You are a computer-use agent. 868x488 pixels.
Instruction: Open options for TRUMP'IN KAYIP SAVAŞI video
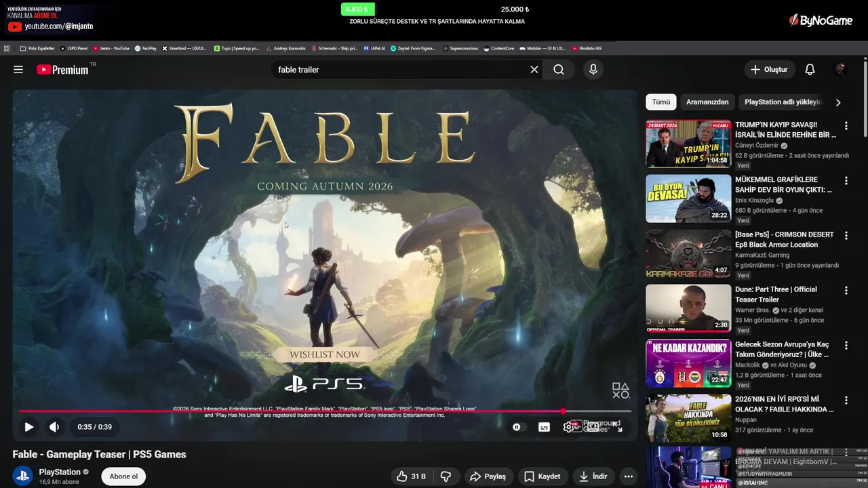[846, 125]
